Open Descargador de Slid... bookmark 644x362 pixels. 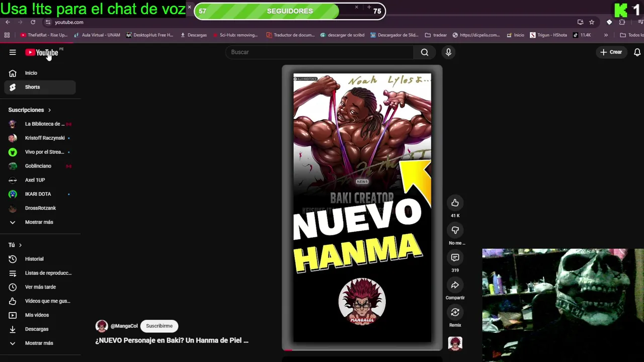click(394, 35)
